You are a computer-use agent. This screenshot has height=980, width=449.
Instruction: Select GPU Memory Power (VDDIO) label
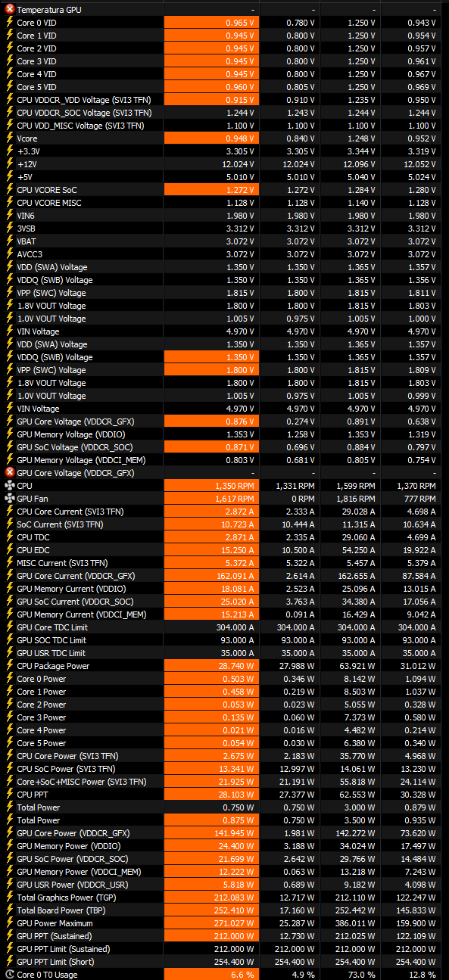(x=69, y=846)
